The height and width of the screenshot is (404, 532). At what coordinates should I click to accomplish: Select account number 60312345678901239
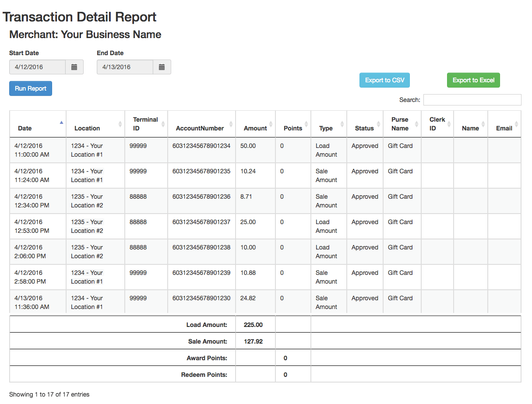coord(201,273)
